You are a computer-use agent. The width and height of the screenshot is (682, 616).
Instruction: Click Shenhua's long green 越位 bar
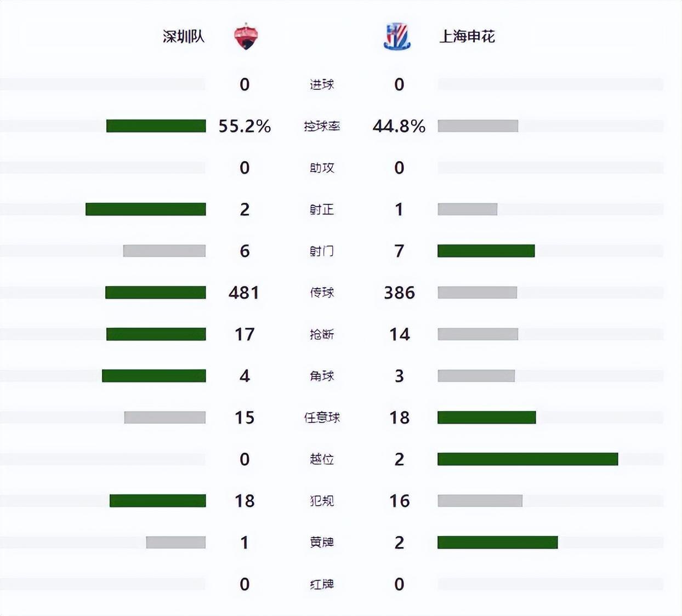coord(527,459)
